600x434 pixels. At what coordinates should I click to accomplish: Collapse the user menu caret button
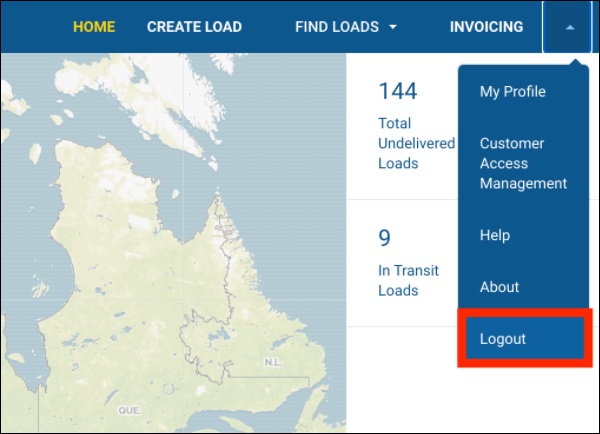tap(570, 27)
